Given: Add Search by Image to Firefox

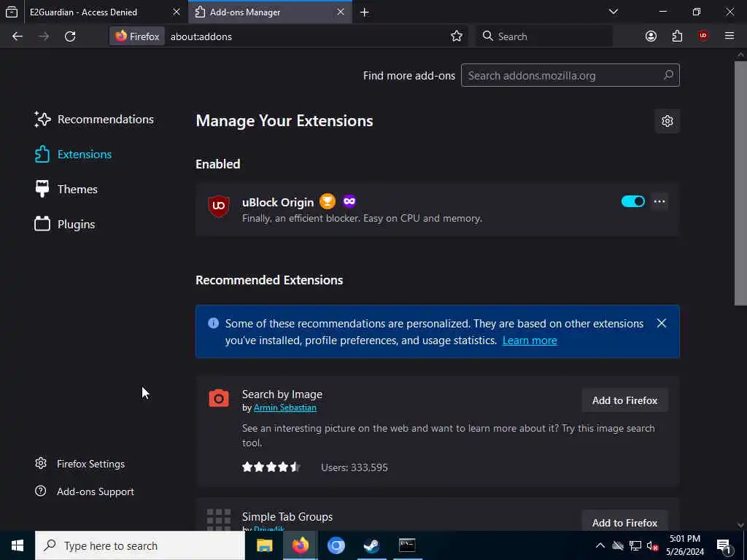Looking at the screenshot, I should (x=624, y=400).
